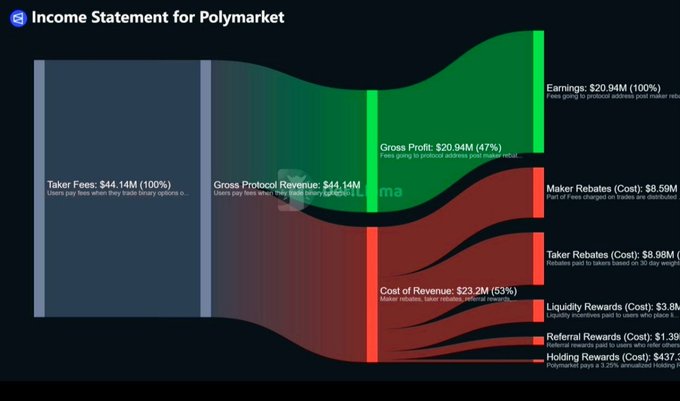Click the 'Cost of Revenue: $23.2M (53%)' label

(448, 291)
